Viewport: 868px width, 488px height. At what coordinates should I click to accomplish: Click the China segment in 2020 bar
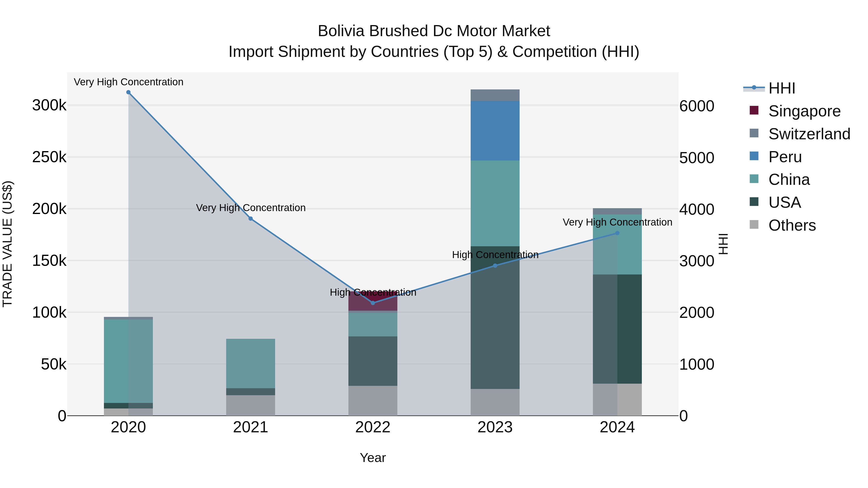coord(128,361)
